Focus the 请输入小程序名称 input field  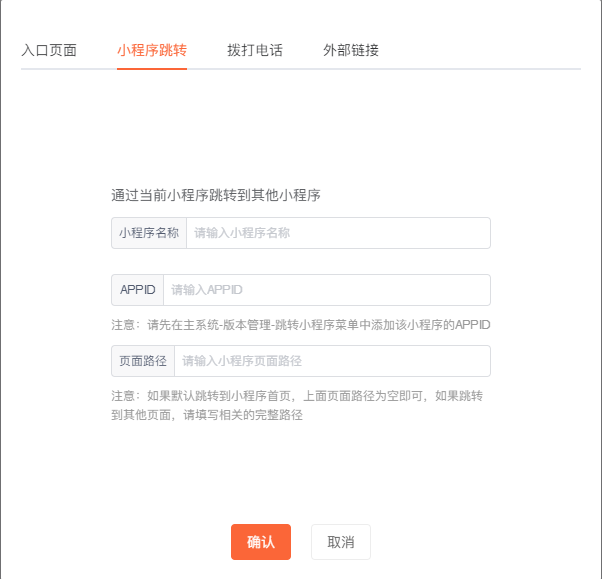(x=338, y=233)
